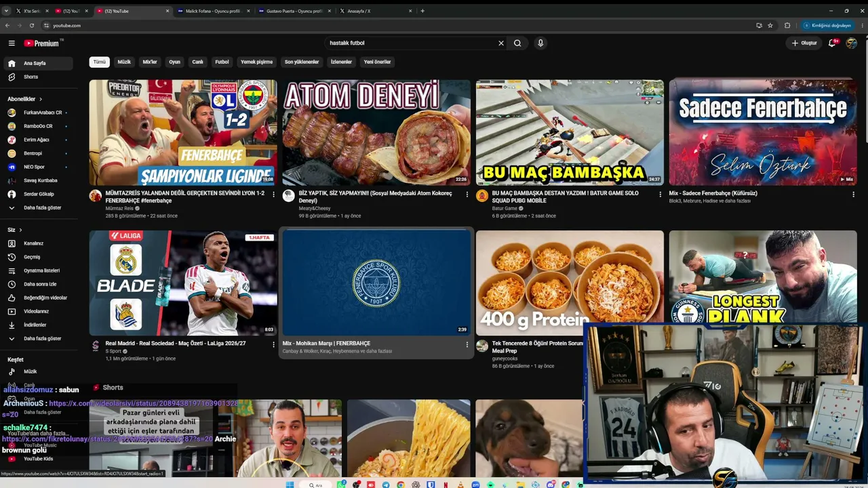The image size is (868, 488).
Task: Open Daha sonra izle in the sidebar
Action: coord(38,284)
